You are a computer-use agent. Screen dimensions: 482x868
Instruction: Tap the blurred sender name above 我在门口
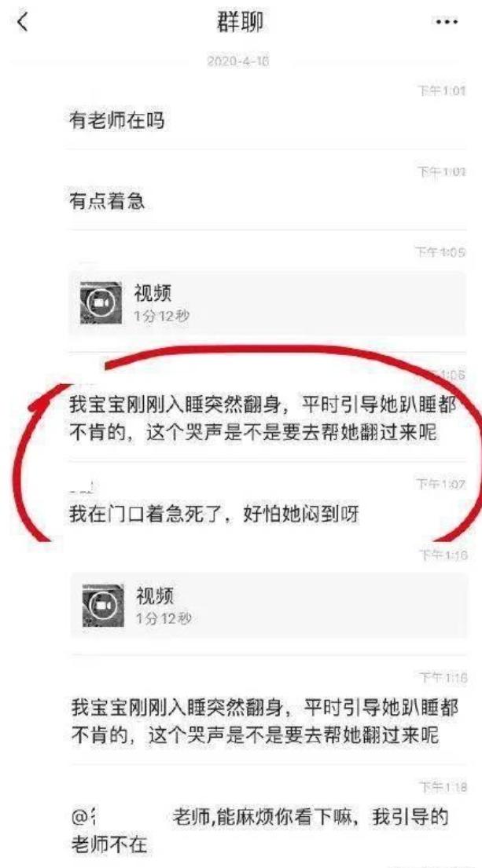pos(82,487)
